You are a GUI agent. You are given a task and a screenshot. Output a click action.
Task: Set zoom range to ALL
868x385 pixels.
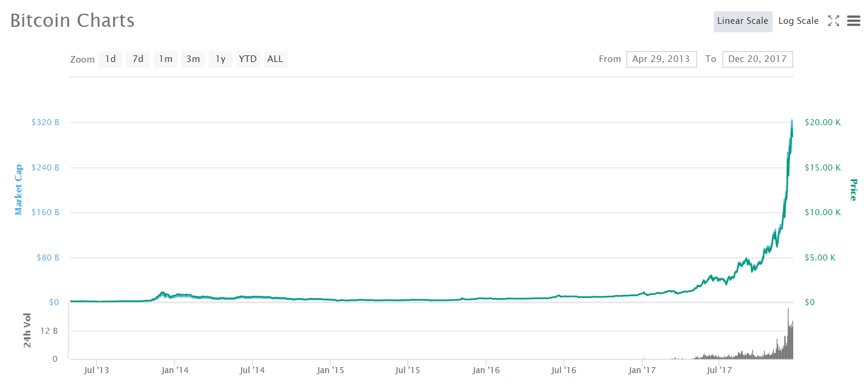click(275, 59)
